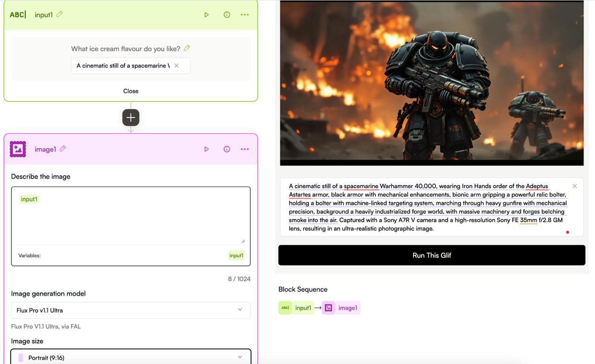Open info for input1 block
Screen dimensions: 595x364
click(x=227, y=15)
